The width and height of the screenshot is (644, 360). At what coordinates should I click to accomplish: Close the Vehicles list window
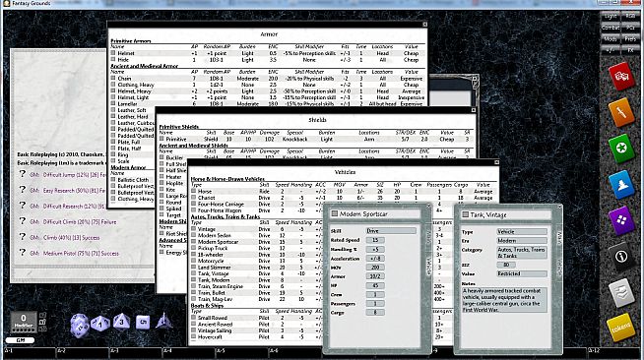(496, 162)
